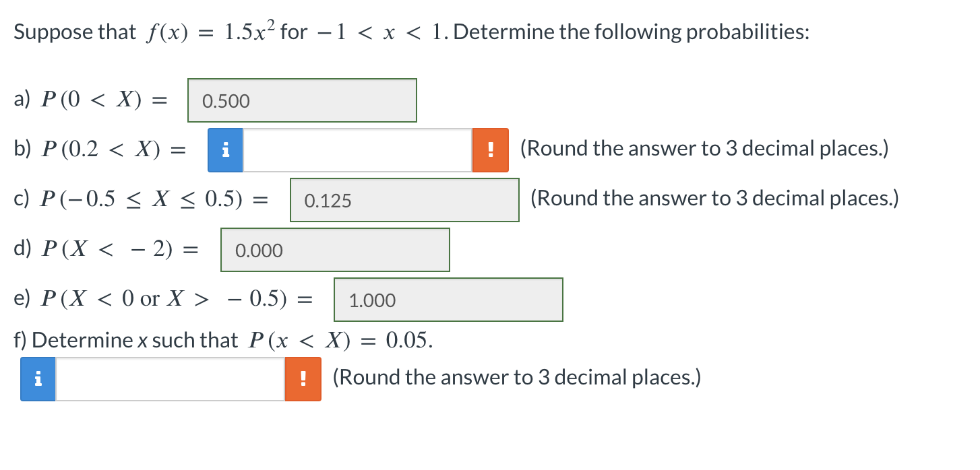
Task: Select the answer box displaying 0.000
Action: point(335,250)
